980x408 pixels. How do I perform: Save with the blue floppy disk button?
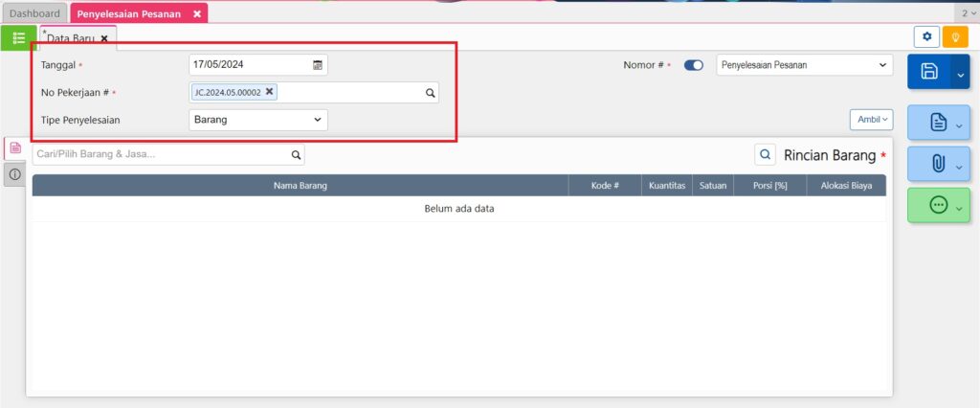[x=929, y=71]
